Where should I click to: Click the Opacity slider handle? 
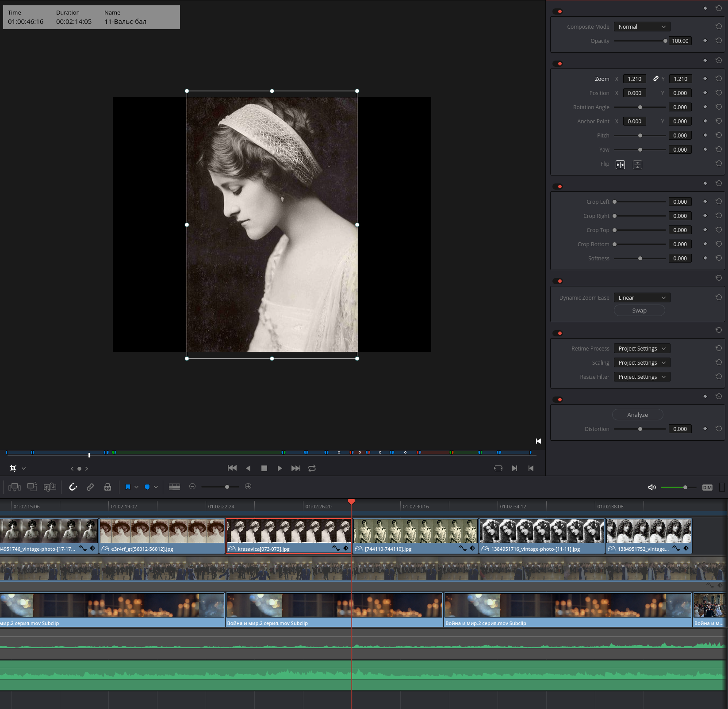pos(665,41)
